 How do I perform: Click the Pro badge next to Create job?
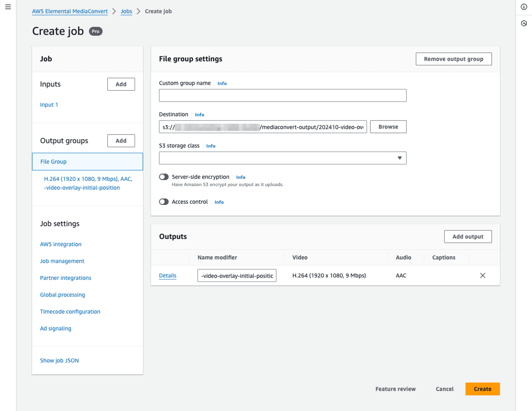tap(95, 31)
